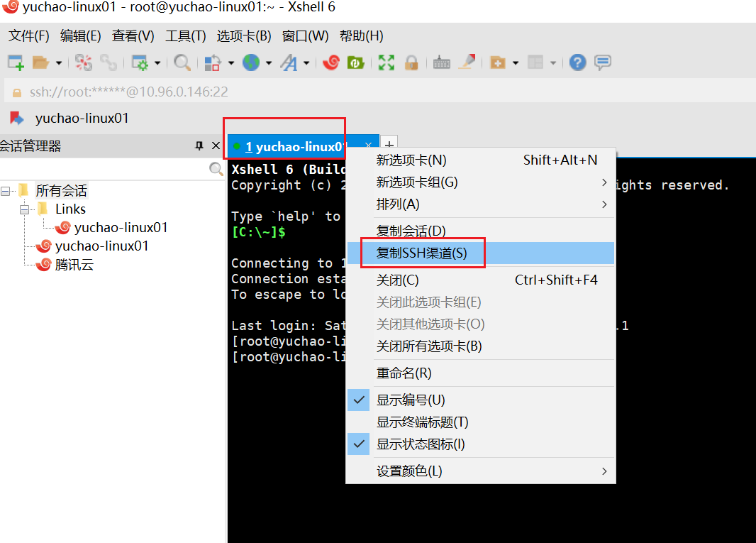
Task: Toggle the 显示编号(U) checked option
Action: pyautogui.click(x=411, y=400)
